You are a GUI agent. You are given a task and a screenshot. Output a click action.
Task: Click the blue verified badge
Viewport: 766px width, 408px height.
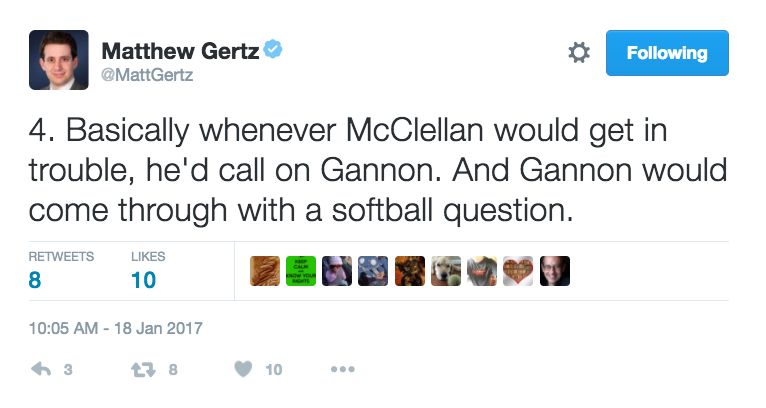pyautogui.click(x=273, y=49)
